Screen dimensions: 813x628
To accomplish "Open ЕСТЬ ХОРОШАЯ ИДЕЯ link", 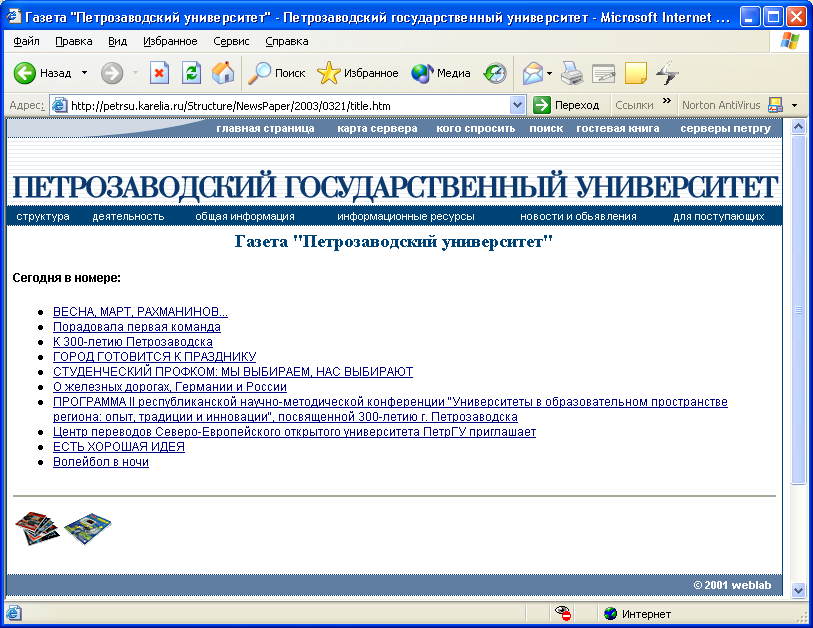I will pyautogui.click(x=119, y=447).
